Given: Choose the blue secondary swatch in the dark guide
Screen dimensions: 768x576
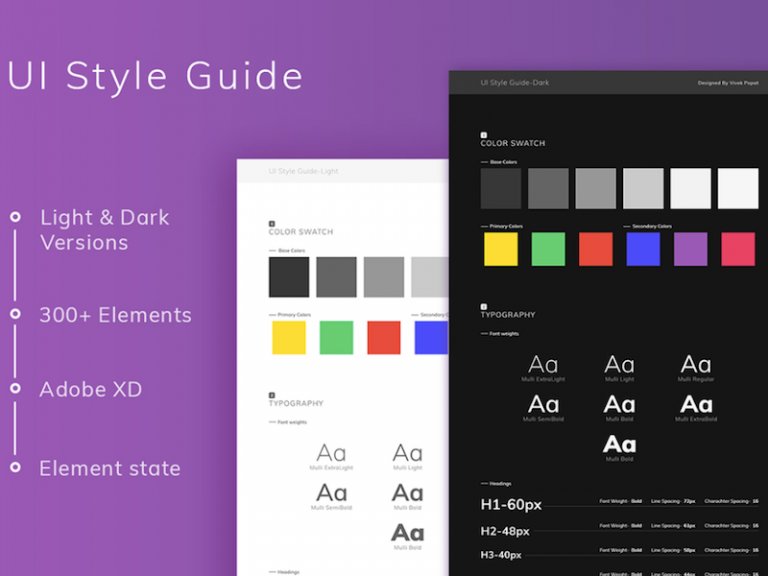Looking at the screenshot, I should 643,249.
